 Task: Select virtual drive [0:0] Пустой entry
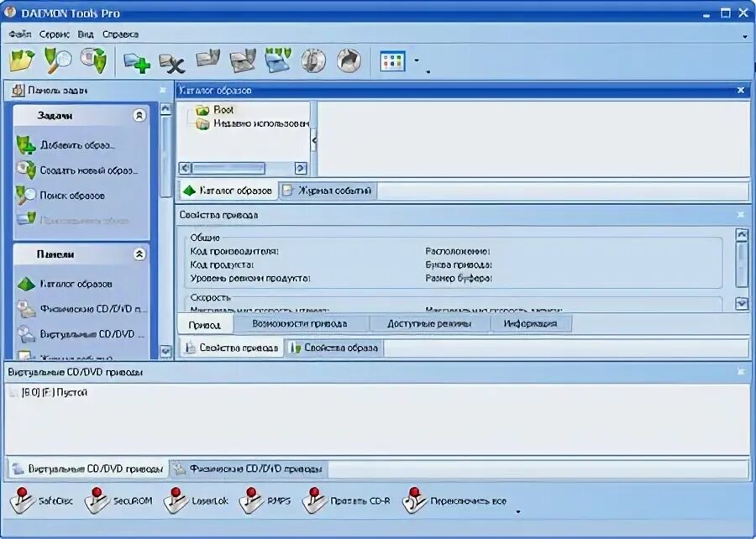pos(48,393)
